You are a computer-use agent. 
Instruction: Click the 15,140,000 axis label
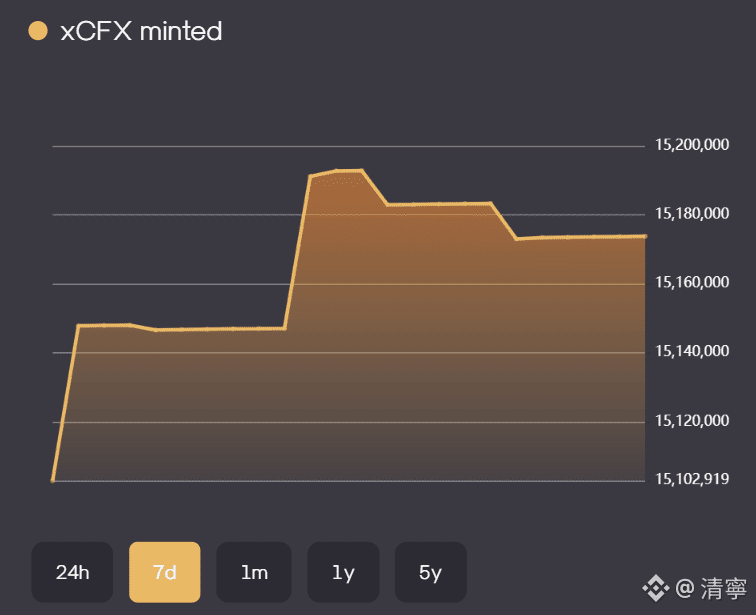pos(692,352)
